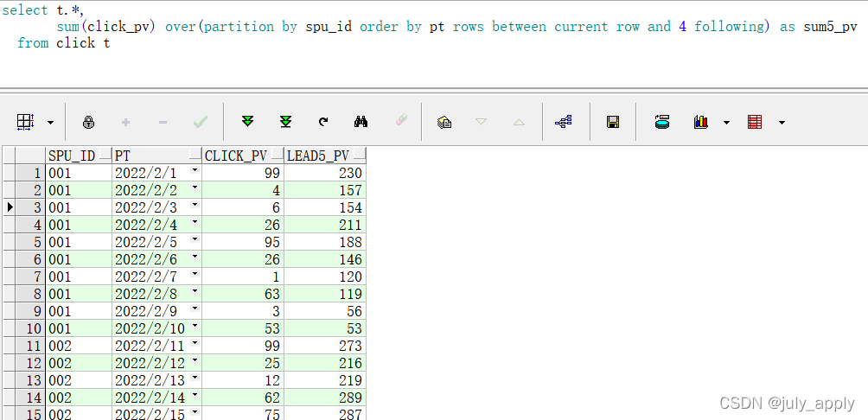The height and width of the screenshot is (420, 868).
Task: Select row header number 14
Action: (30, 398)
